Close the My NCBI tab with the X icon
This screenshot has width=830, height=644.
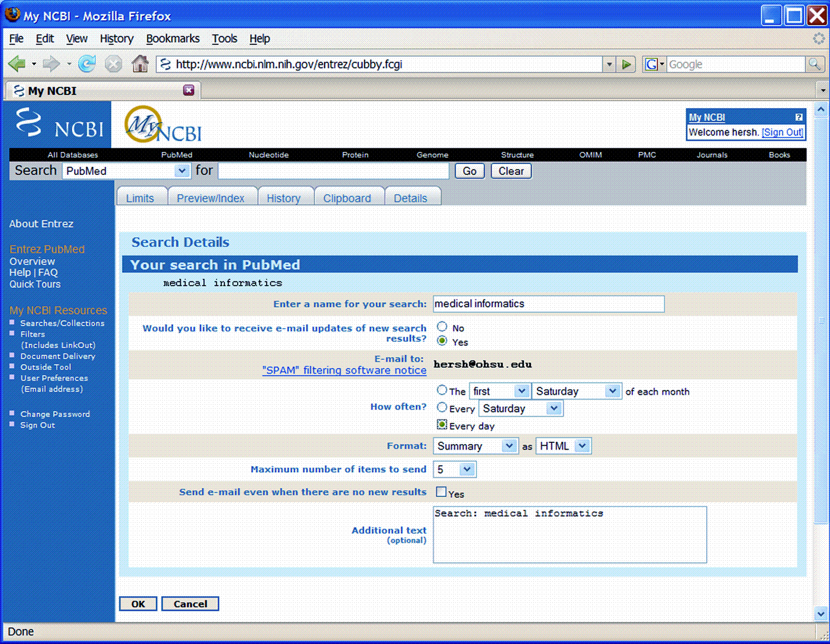(x=189, y=90)
